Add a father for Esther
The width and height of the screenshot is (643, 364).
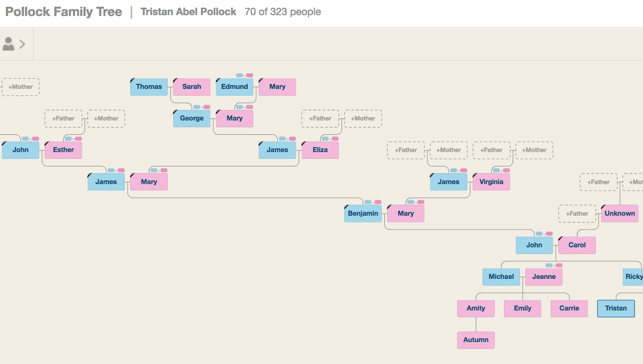[63, 118]
